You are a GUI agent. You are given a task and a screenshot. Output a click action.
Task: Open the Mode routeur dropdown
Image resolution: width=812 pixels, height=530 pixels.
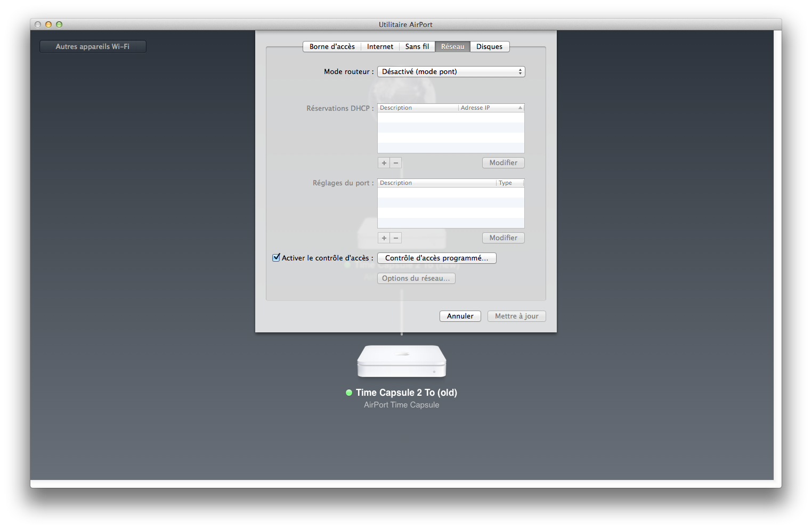tap(451, 71)
